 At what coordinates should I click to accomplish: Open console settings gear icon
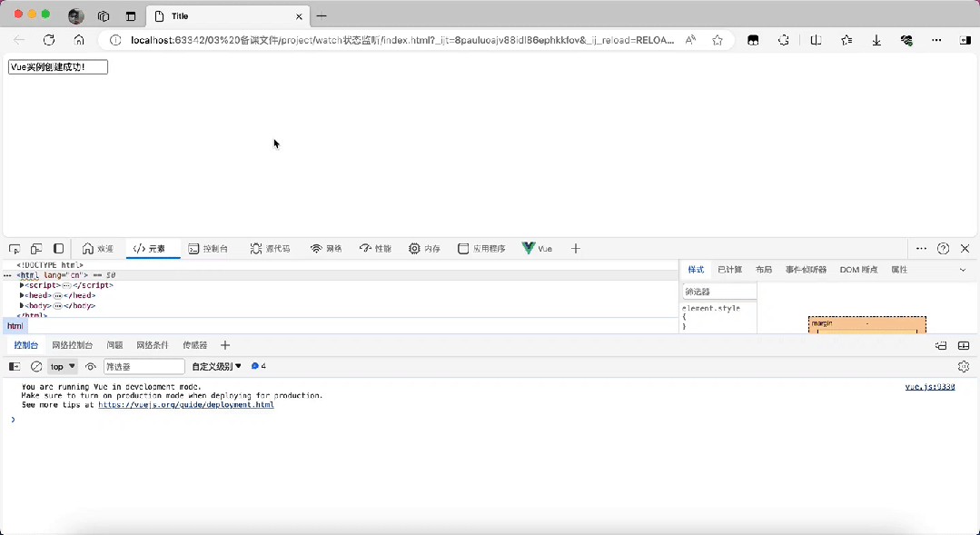(963, 366)
